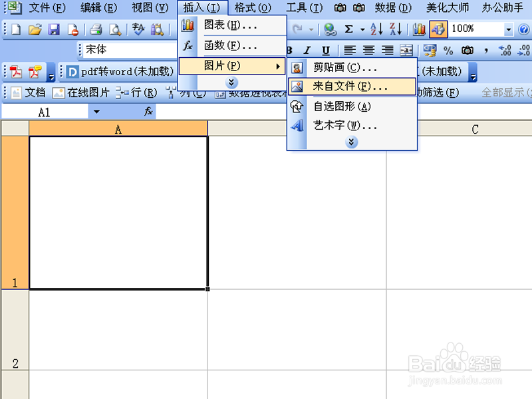Open the Zoom 100% dropdown
Image resolution: width=532 pixels, height=399 pixels.
pos(508,29)
